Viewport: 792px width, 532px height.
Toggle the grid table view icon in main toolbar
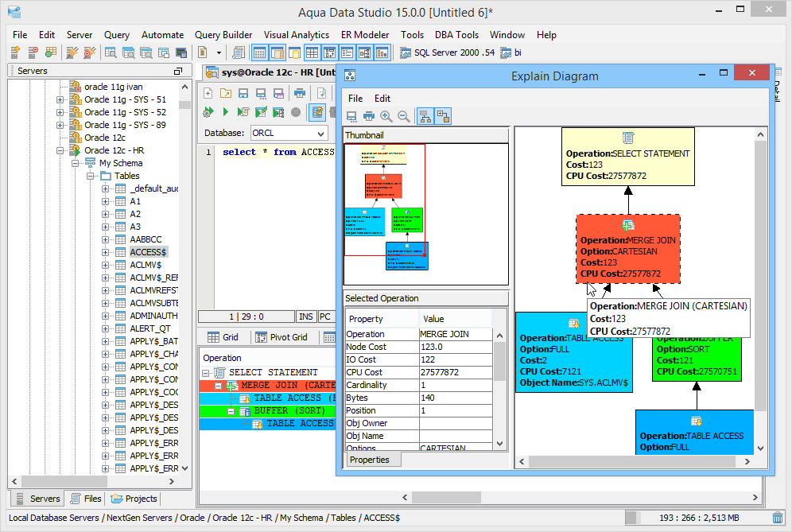(313, 52)
